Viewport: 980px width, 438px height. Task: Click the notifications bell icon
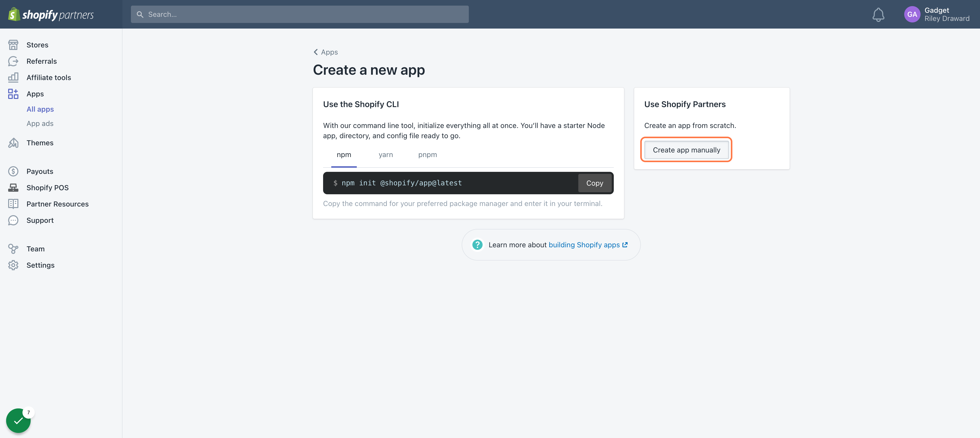pos(878,15)
